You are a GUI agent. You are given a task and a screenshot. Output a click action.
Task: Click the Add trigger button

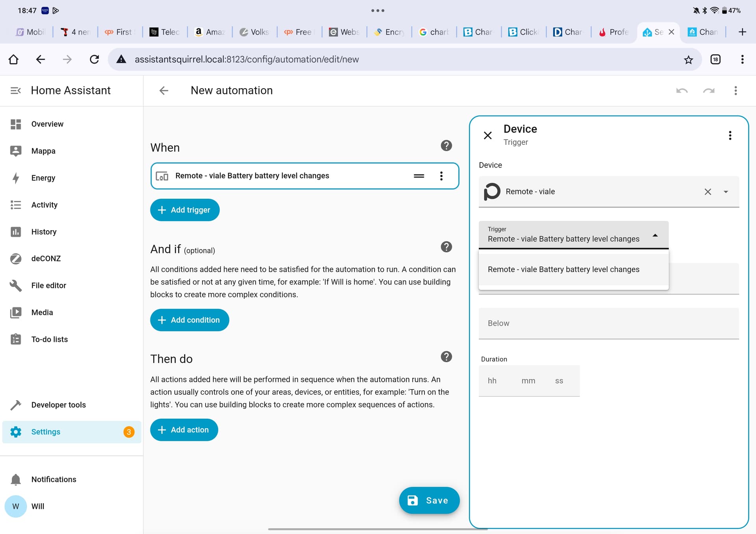[185, 210]
